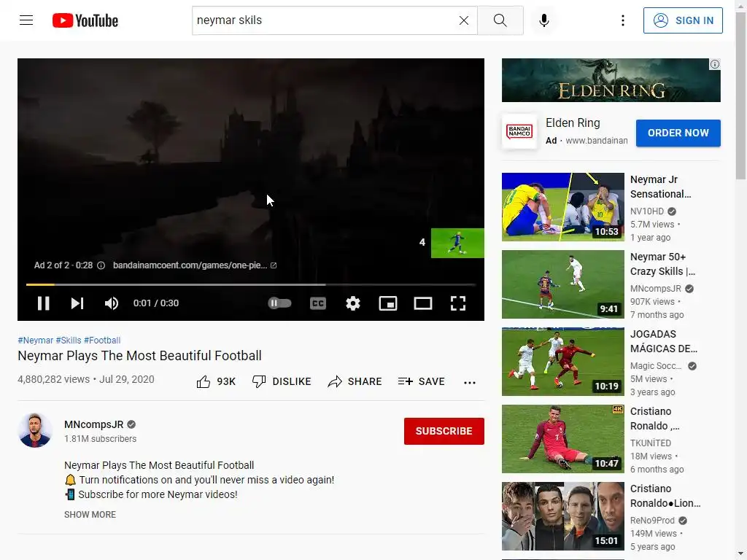
Task: Open 'JOGADAS MÁGICAS DE...' title
Action: point(664,341)
